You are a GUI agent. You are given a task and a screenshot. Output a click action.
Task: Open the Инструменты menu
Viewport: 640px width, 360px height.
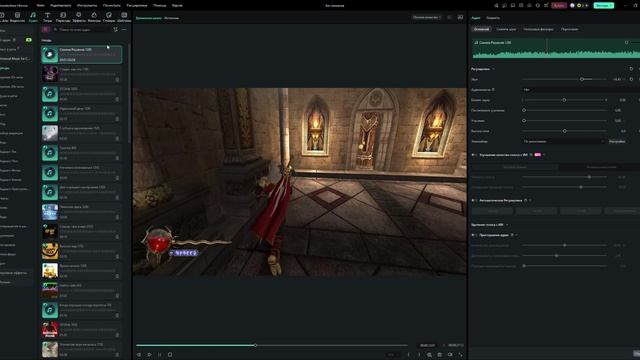[x=87, y=5]
